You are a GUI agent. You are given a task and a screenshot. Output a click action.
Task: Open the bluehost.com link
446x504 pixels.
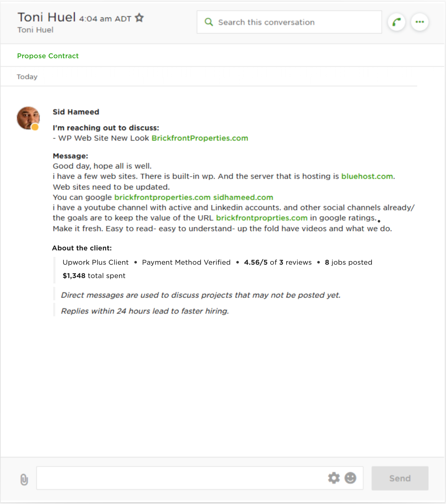click(367, 177)
